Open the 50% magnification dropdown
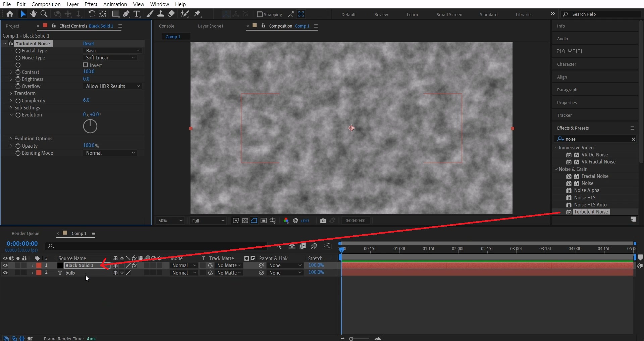Image resolution: width=644 pixels, height=341 pixels. 170,221
